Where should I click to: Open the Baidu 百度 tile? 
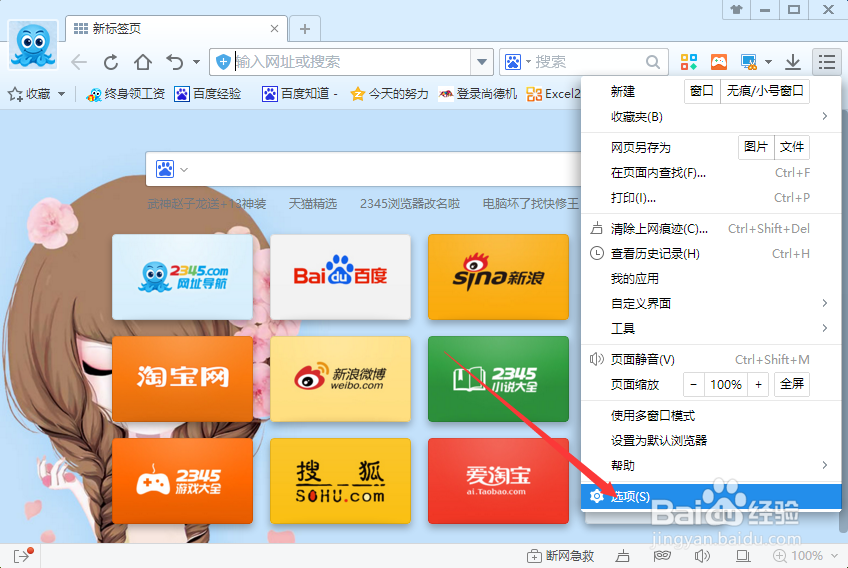[340, 277]
